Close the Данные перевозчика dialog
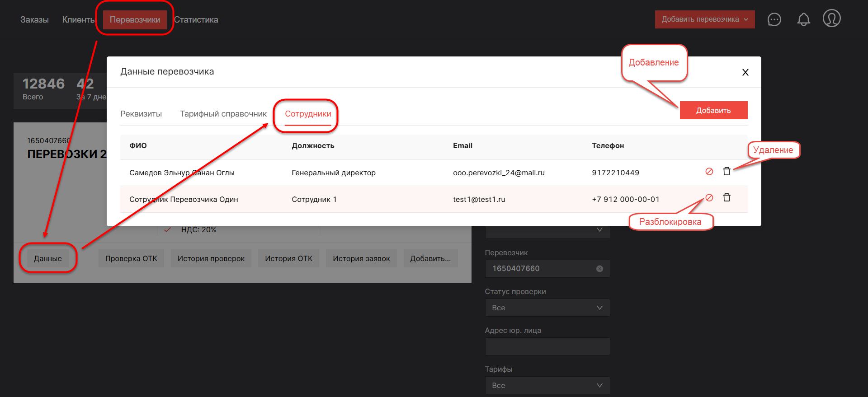 745,72
